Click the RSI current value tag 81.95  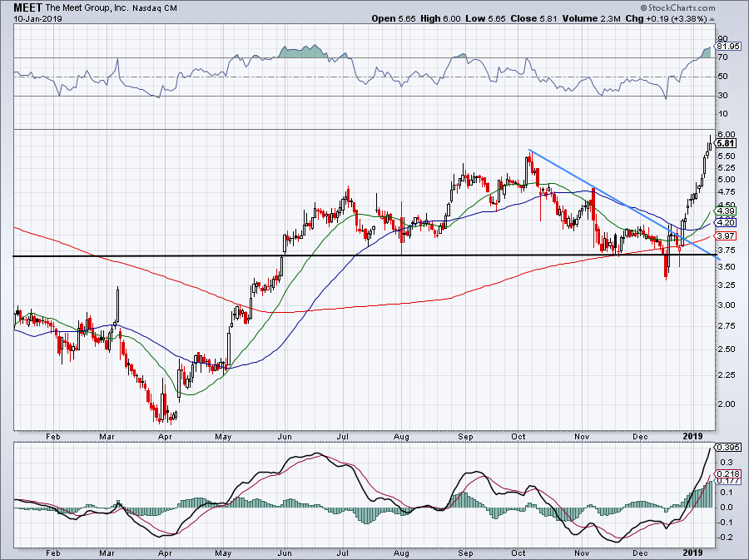pyautogui.click(x=728, y=47)
